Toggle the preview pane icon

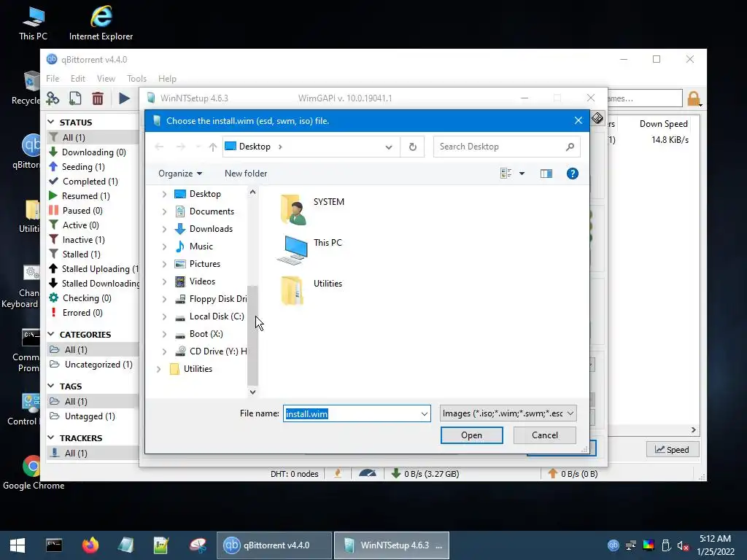546,174
